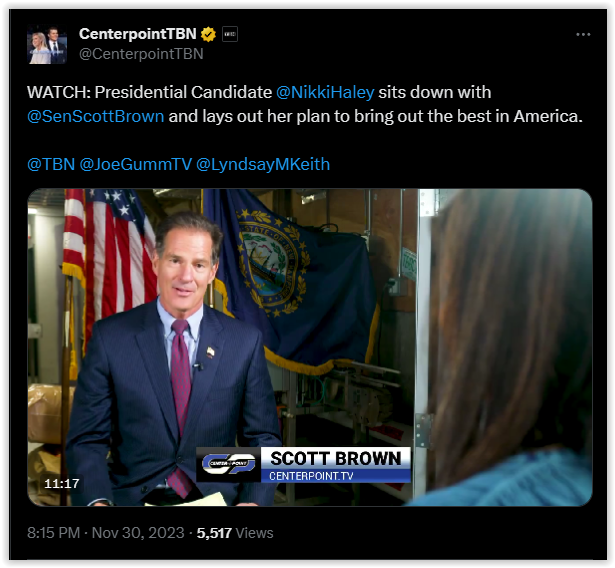Open the @SenScottBrown mention link
615x568 pixels.
tap(96, 117)
